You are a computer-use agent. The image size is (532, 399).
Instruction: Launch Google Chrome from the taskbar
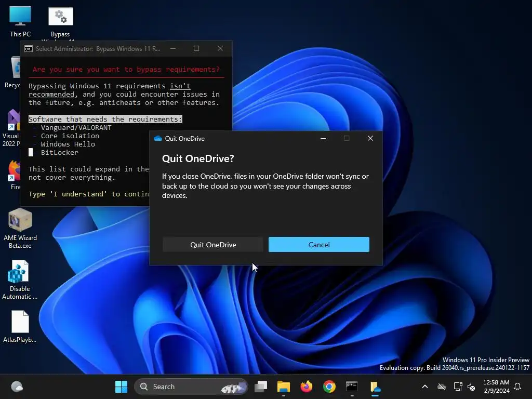click(x=329, y=387)
